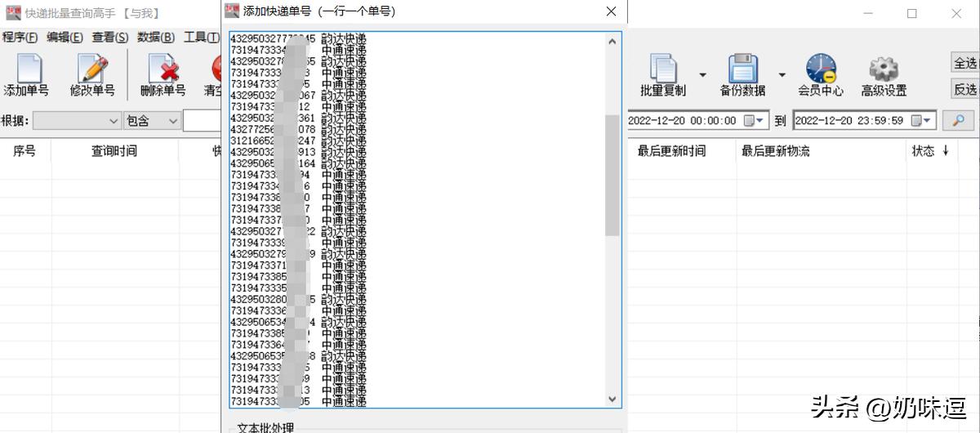Click the 清空 red toolbar icon

[217, 67]
